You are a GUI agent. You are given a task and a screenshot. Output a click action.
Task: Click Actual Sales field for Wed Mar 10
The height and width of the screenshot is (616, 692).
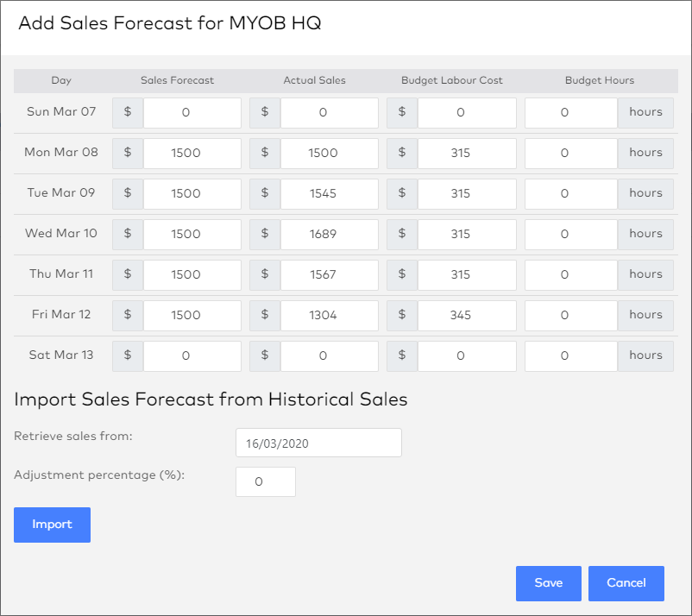click(329, 234)
